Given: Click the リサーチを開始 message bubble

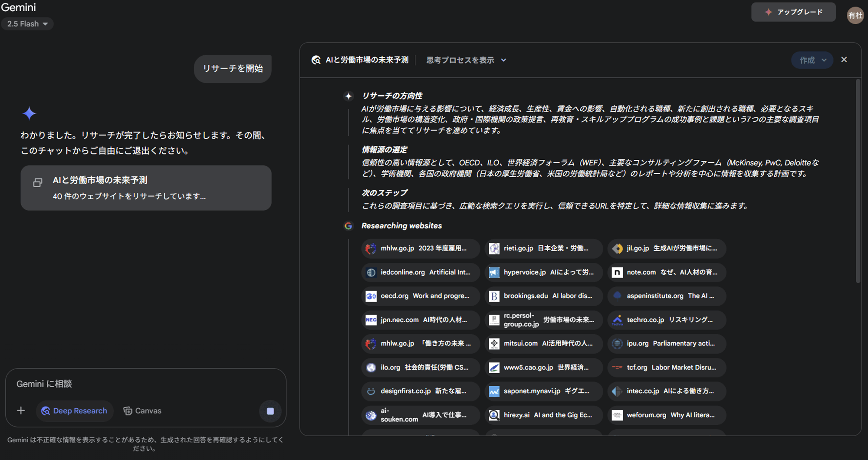Looking at the screenshot, I should click(x=233, y=69).
